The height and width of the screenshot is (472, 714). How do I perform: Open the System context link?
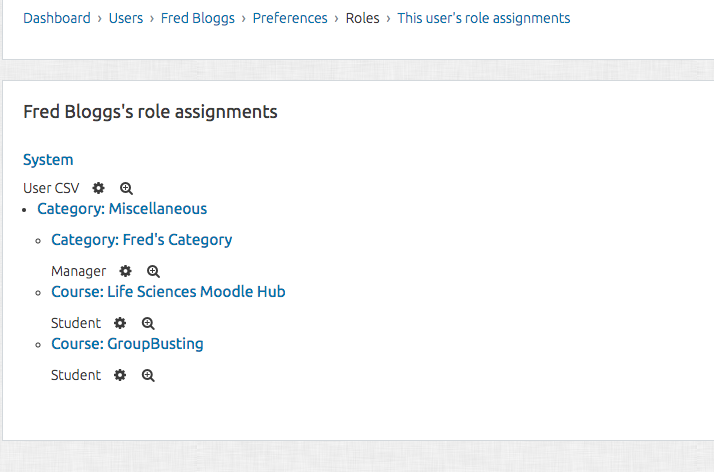pos(48,160)
